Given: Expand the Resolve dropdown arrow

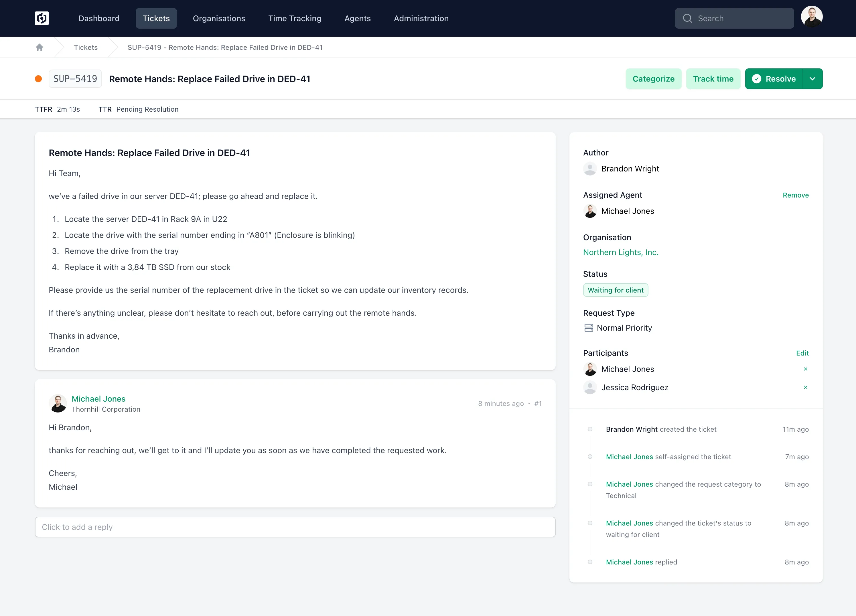Looking at the screenshot, I should [812, 78].
